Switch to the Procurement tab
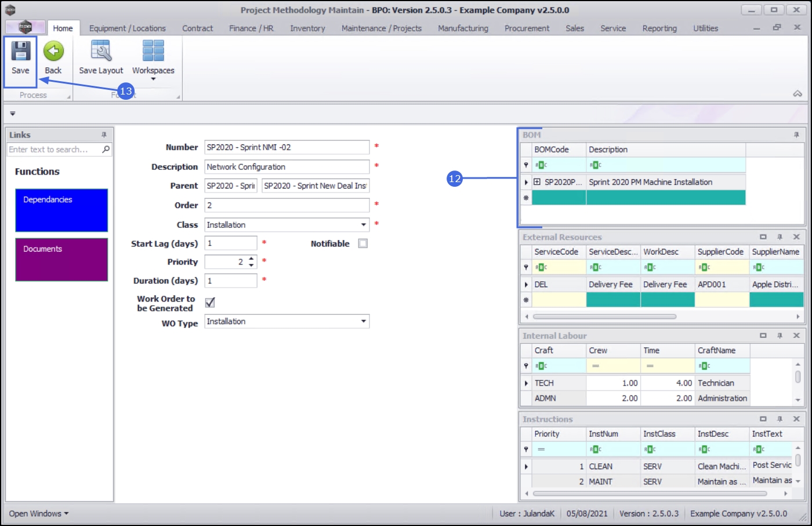Screen dimensions: 812x526 tap(527, 28)
